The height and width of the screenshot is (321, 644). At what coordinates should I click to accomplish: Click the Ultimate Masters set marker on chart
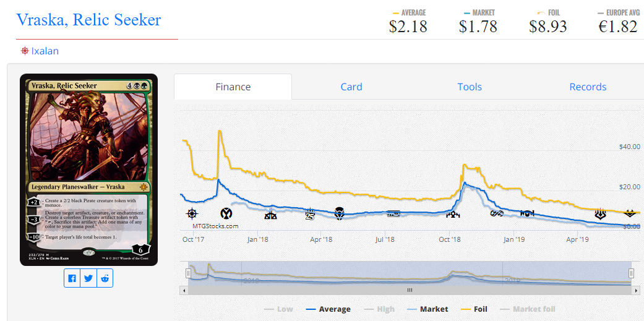(496, 213)
